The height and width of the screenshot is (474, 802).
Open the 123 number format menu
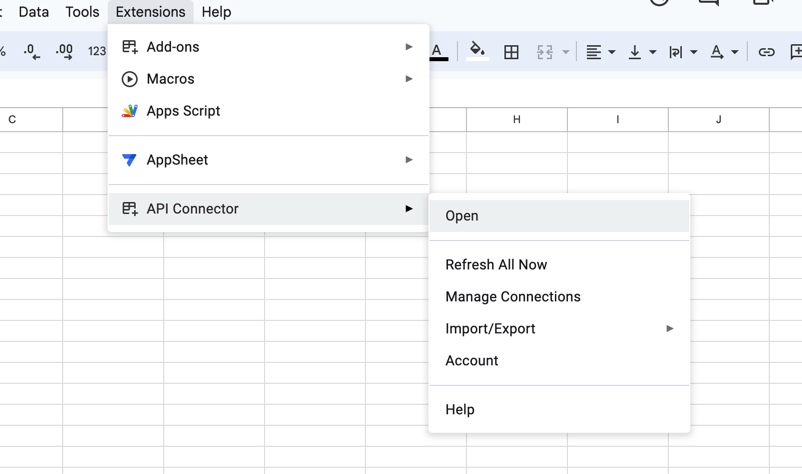pos(97,51)
